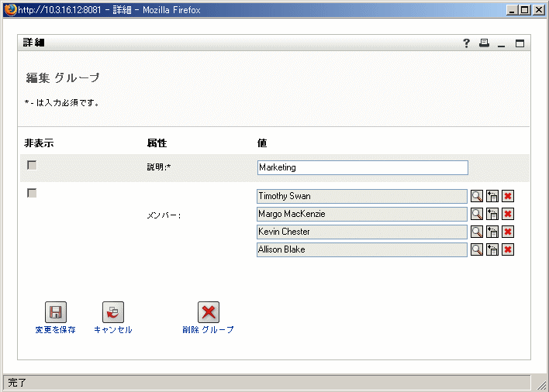This screenshot has height=392, width=549.
Task: Click the help question mark icon
Action: coord(466,43)
